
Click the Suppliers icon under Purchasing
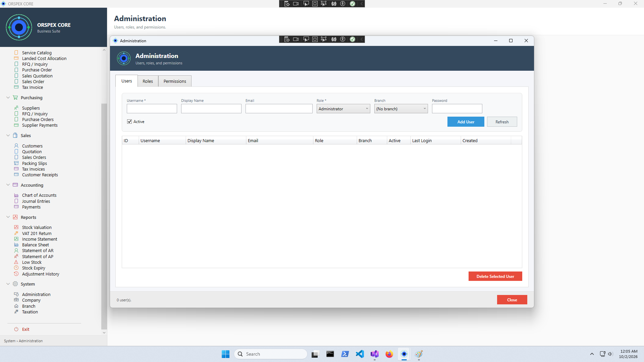click(16, 108)
